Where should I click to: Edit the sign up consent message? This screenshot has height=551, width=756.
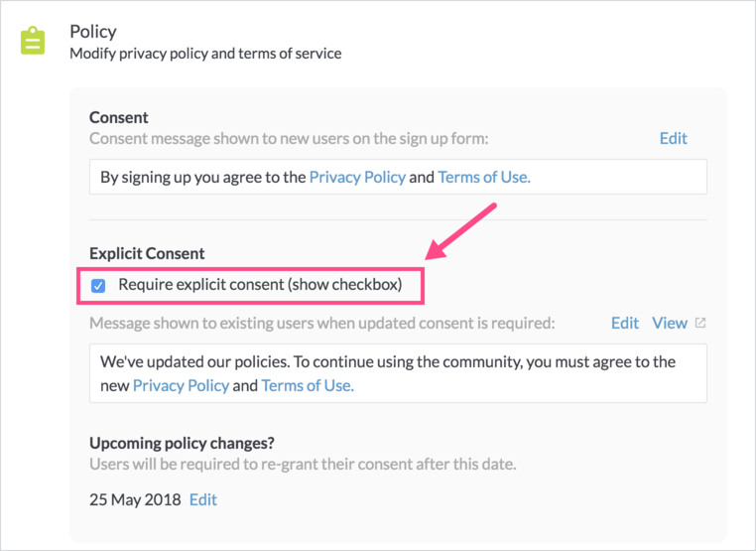click(673, 138)
